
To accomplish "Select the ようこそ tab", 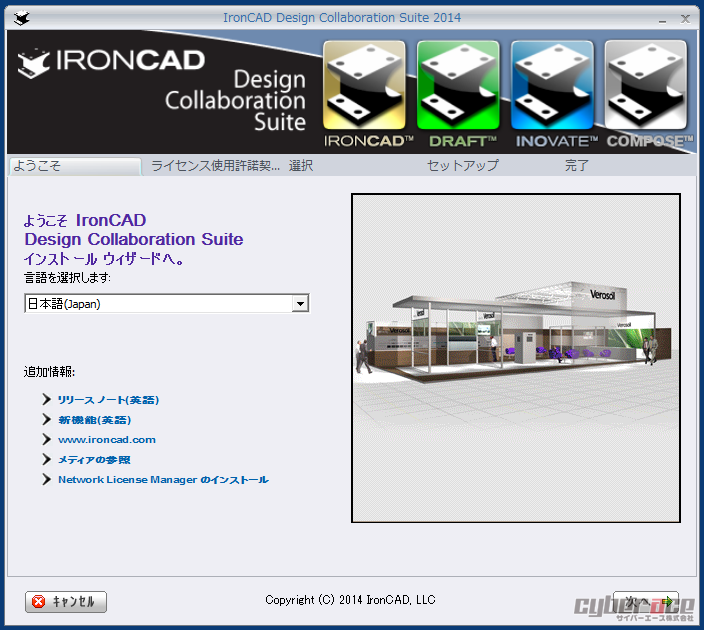I will 75,166.
